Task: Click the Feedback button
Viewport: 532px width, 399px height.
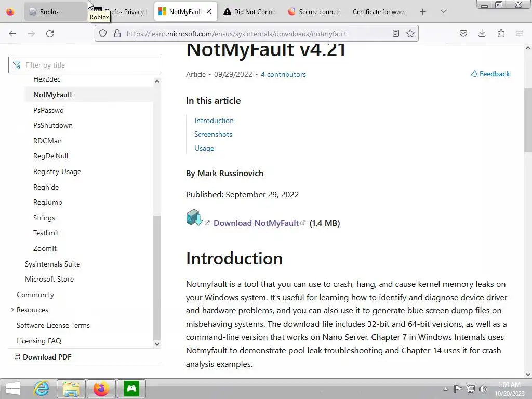Action: click(x=490, y=74)
